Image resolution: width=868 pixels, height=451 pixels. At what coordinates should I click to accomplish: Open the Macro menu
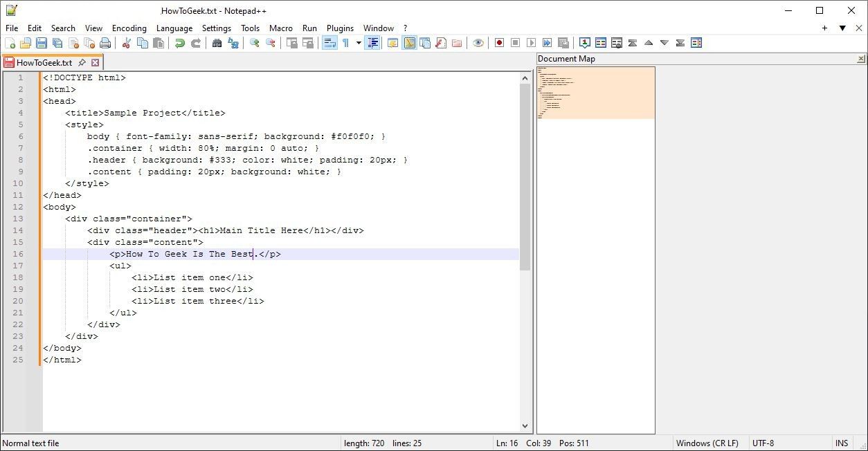pos(281,28)
